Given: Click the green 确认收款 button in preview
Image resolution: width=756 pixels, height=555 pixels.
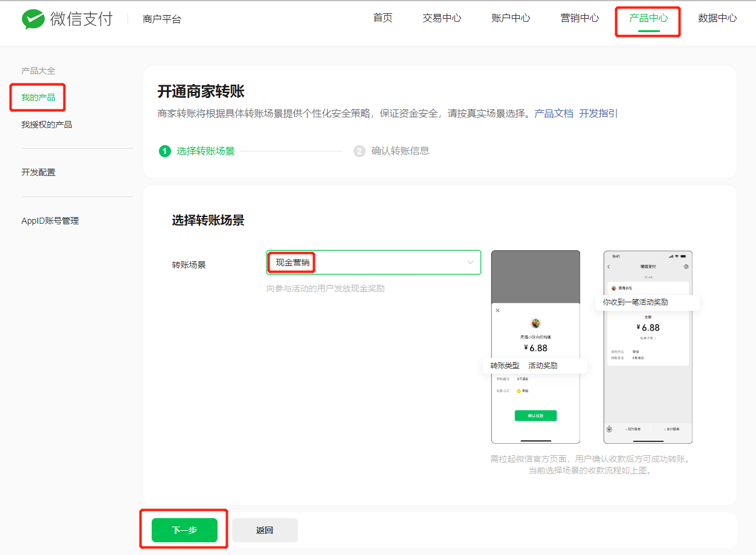Looking at the screenshot, I should pyautogui.click(x=535, y=415).
